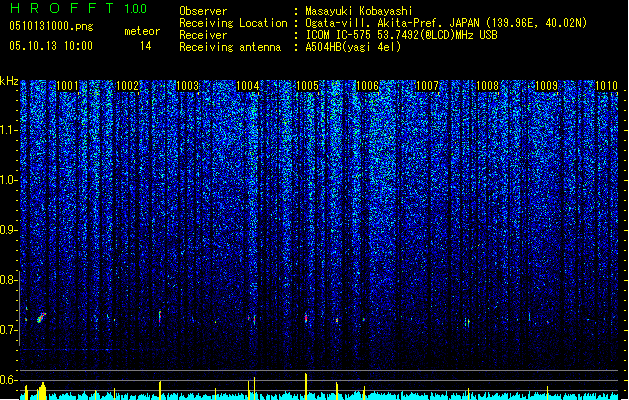
Task: Click the kHz axis unit label
Action: pos(9,81)
